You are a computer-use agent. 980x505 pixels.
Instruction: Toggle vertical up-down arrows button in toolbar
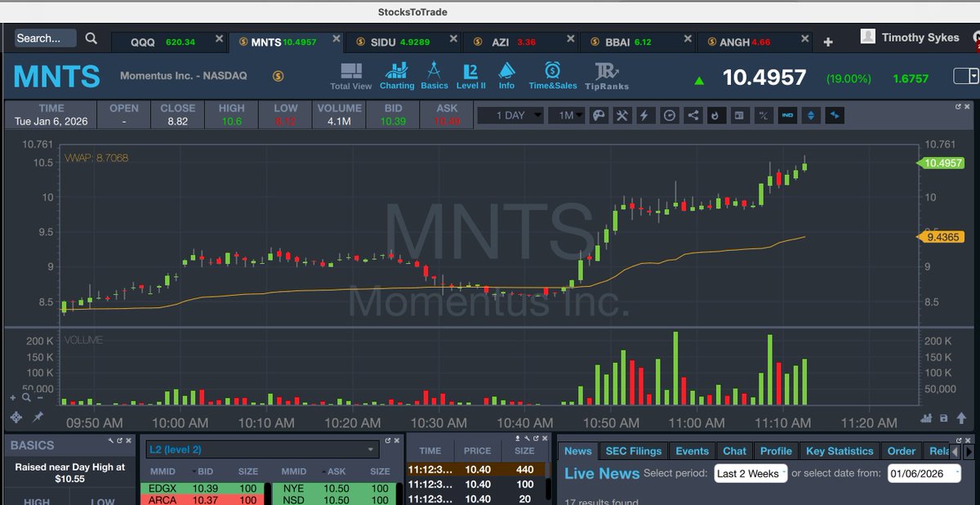pyautogui.click(x=811, y=115)
